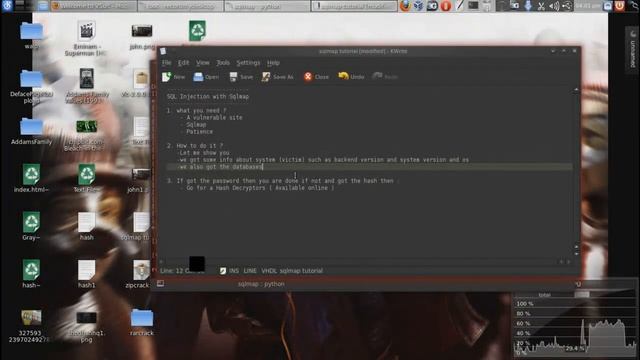The width and height of the screenshot is (640, 360).
Task: Click the red Close document toolbar icon
Action: [308, 77]
